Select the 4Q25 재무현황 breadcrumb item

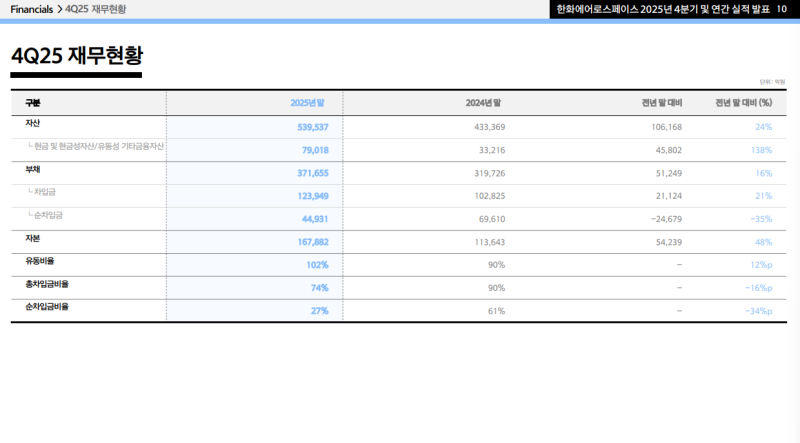tap(96, 8)
